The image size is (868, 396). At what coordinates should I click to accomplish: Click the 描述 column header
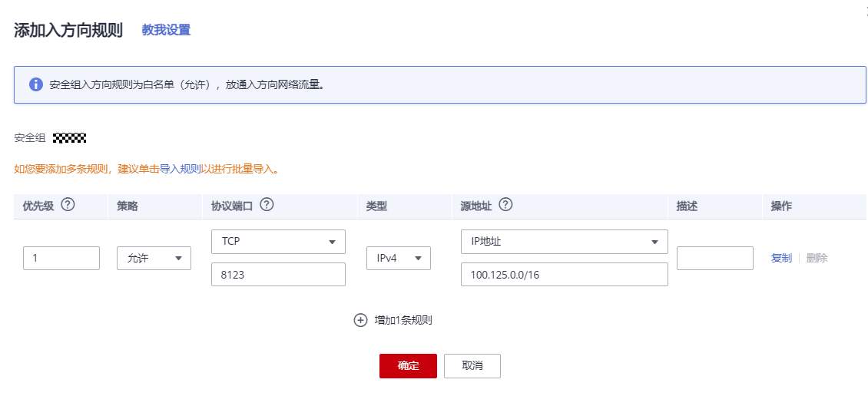687,206
